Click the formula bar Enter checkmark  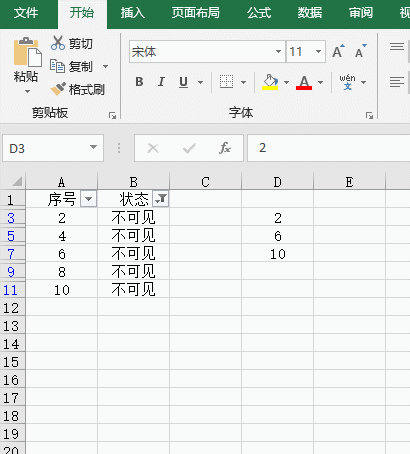click(x=189, y=148)
